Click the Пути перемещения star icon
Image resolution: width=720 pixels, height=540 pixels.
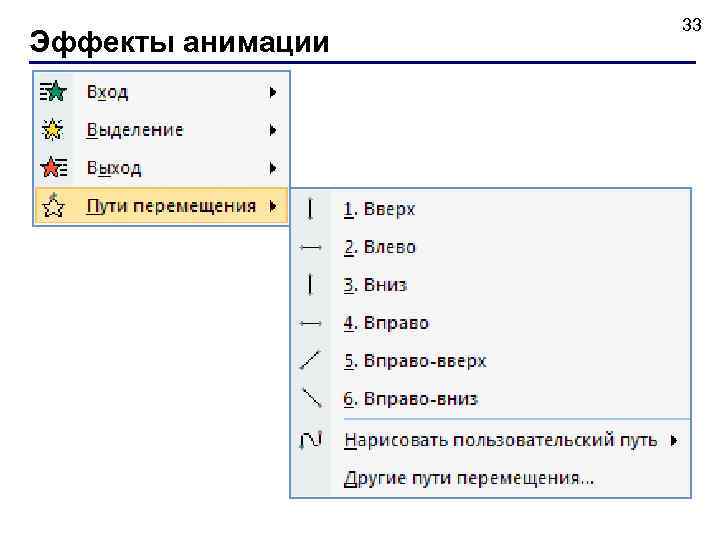[52, 206]
